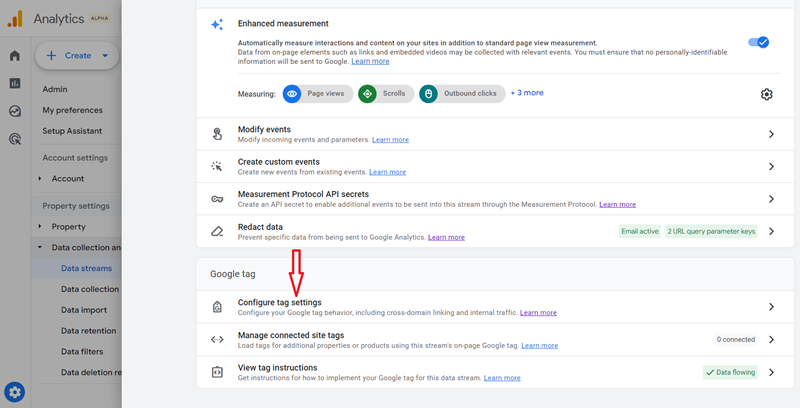Open the Explore icon in sidebar
The image size is (800, 408).
click(15, 112)
